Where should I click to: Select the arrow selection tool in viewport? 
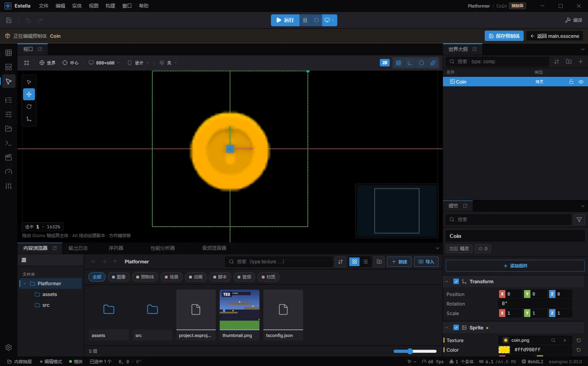click(29, 82)
